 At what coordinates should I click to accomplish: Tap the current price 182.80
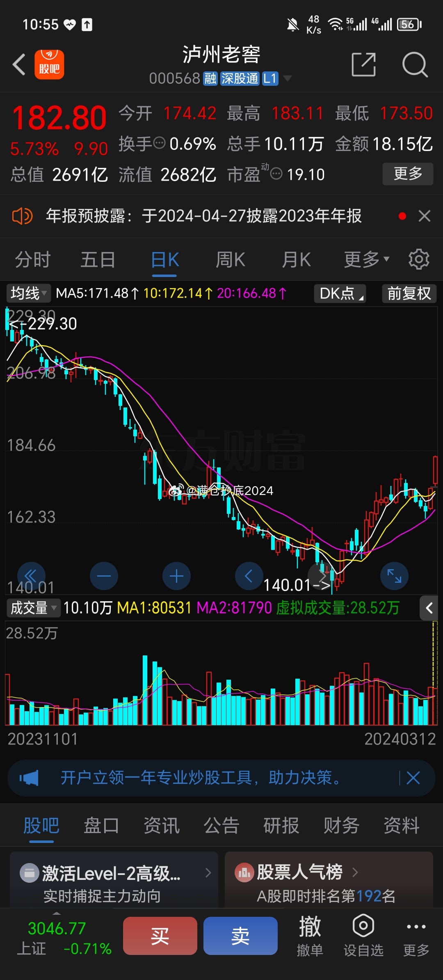click(x=59, y=118)
